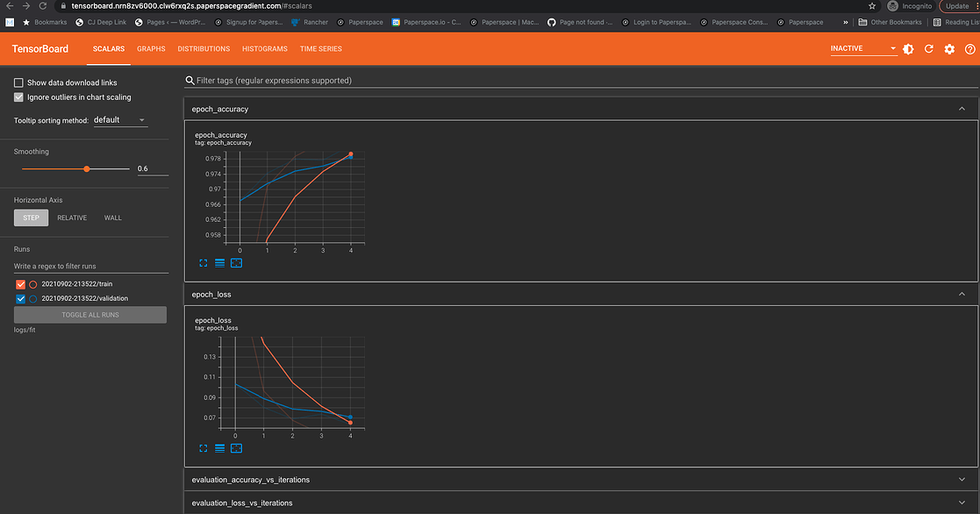Open TensorBoard help icon

tap(969, 49)
